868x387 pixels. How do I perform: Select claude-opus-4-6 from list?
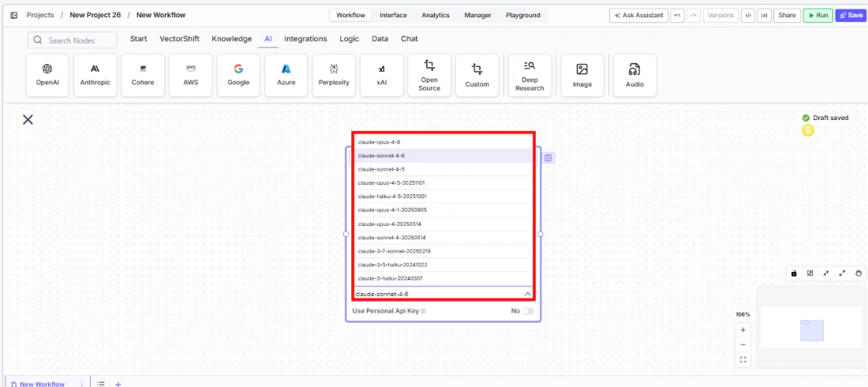(x=443, y=142)
